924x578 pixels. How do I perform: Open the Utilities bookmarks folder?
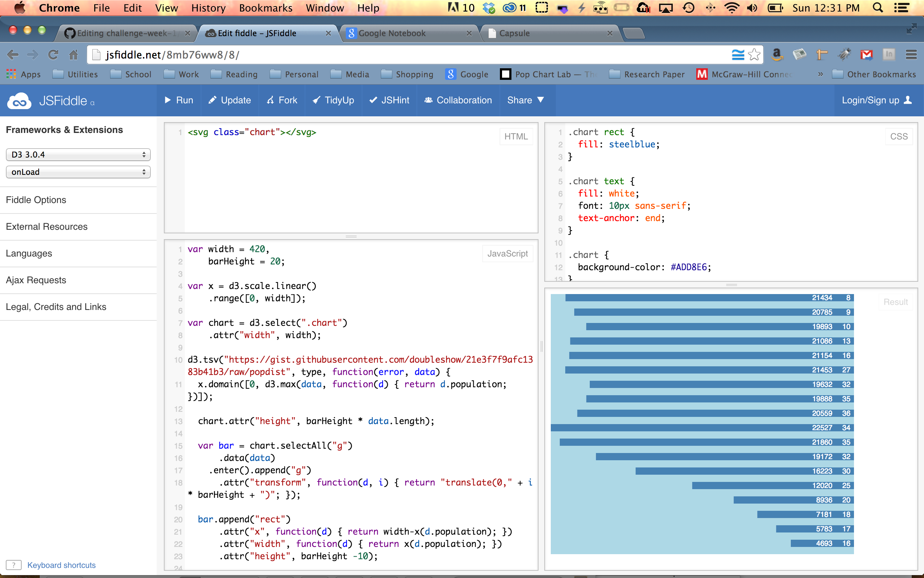coord(75,74)
